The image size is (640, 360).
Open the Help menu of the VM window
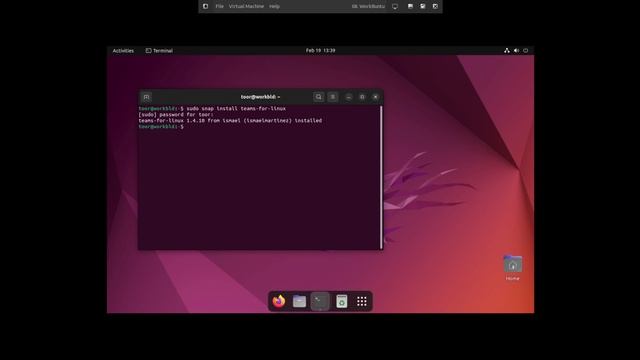click(275, 7)
